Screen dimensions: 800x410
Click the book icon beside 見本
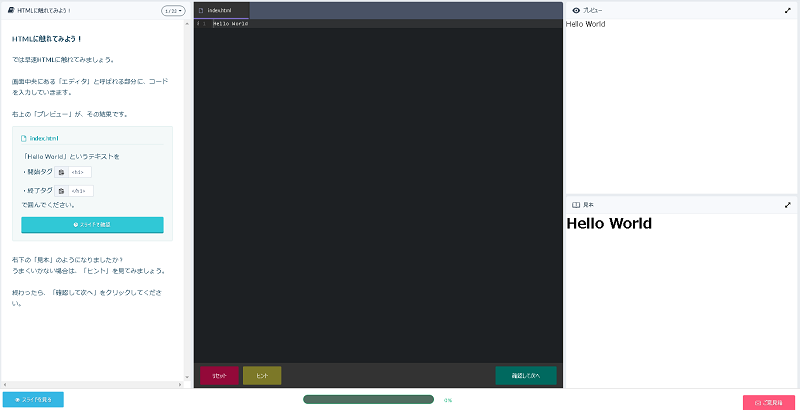click(x=575, y=205)
